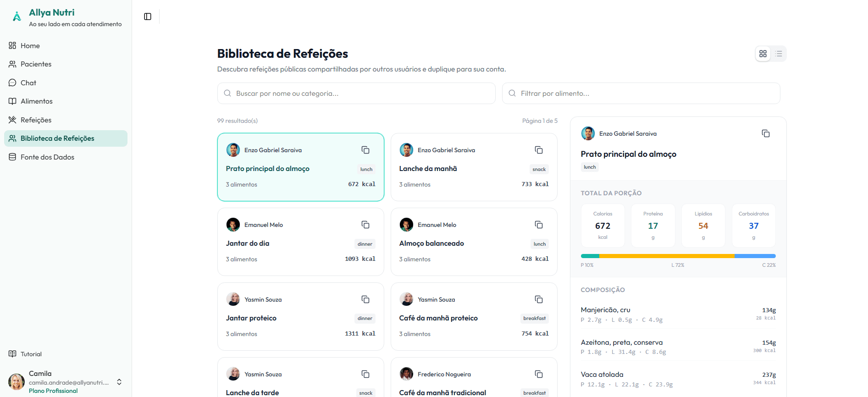The image size is (868, 397).
Task: Duplicate the Lanche da tarde meal
Action: (365, 374)
